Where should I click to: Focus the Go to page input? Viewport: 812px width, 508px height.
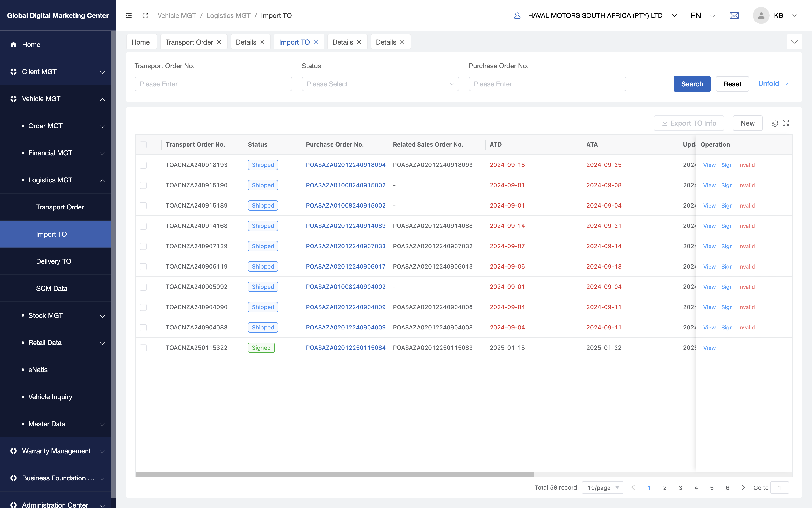779,487
